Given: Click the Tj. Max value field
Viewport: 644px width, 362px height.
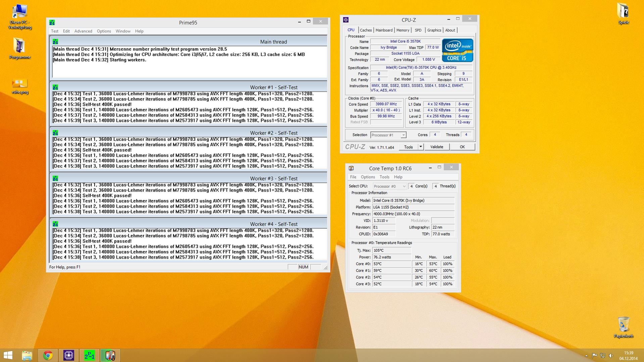Looking at the screenshot, I should tap(392, 250).
